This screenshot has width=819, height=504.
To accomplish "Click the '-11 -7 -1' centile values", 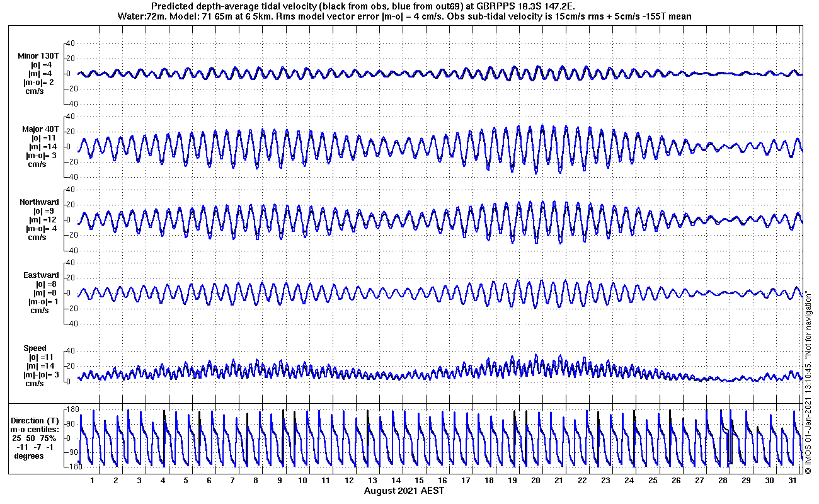I will 35,447.
